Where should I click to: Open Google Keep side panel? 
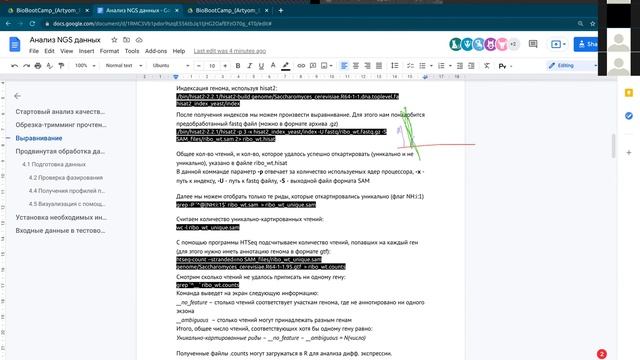point(629,93)
